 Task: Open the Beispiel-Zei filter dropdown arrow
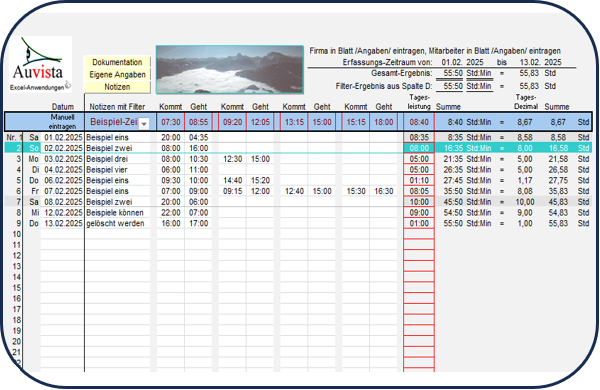(144, 123)
